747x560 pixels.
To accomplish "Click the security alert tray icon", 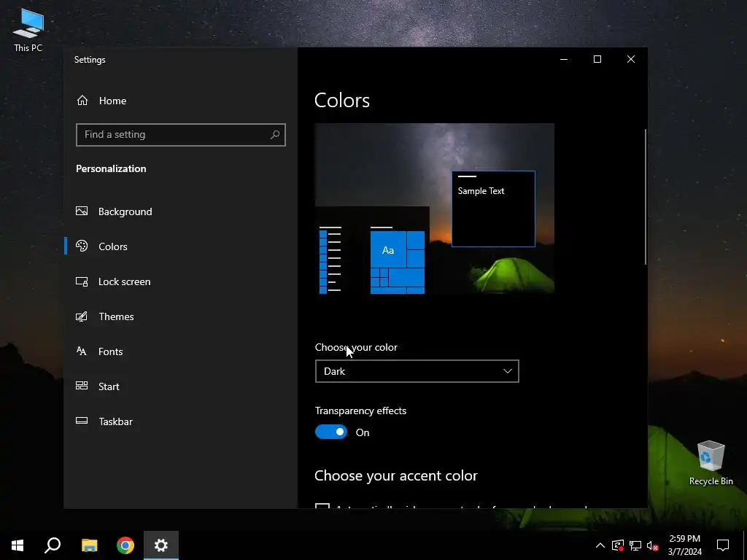I will pyautogui.click(x=618, y=545).
